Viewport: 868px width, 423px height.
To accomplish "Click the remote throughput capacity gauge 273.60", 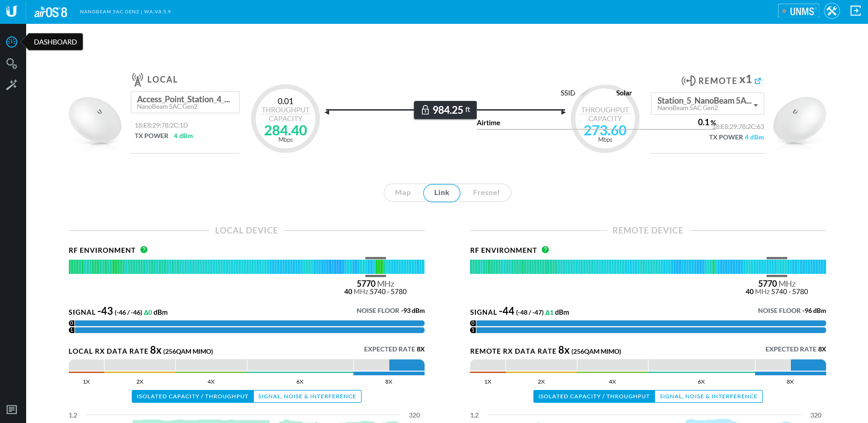I will click(x=605, y=119).
